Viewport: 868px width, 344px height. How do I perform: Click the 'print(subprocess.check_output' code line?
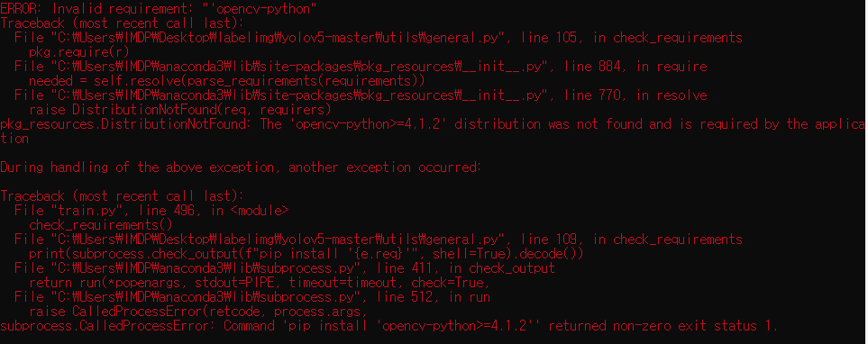(306, 253)
